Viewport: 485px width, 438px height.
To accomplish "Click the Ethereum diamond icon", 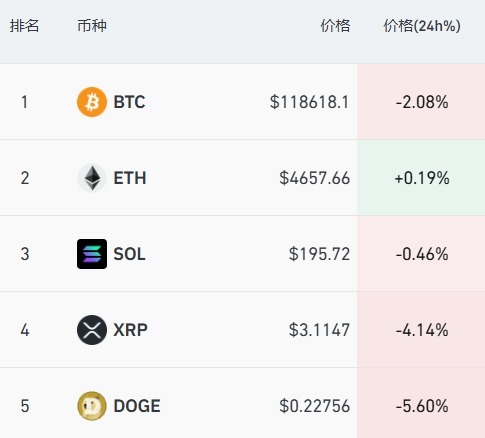I will tap(92, 178).
